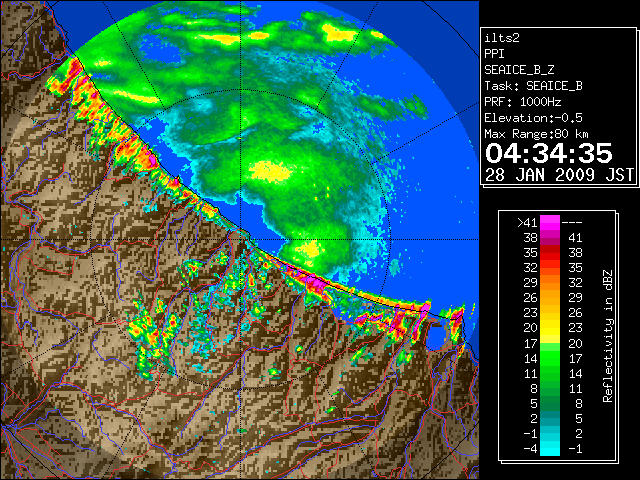The image size is (640, 480).
Task: Select the "Task: SEAICE_B" line
Action: point(533,86)
